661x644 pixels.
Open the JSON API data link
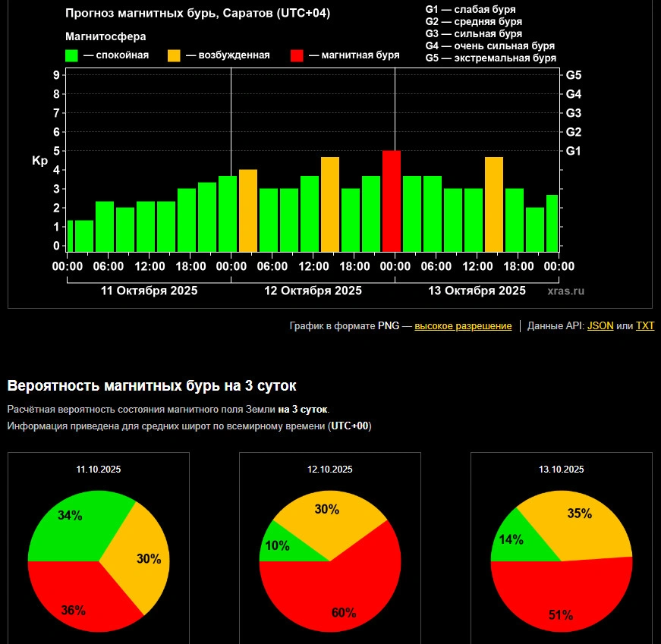coord(600,326)
